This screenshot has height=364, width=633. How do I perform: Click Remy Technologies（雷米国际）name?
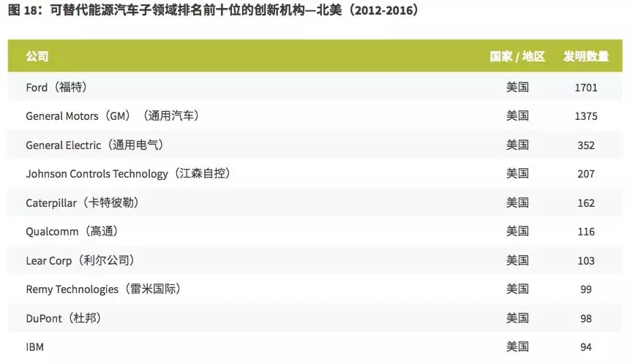(x=103, y=289)
